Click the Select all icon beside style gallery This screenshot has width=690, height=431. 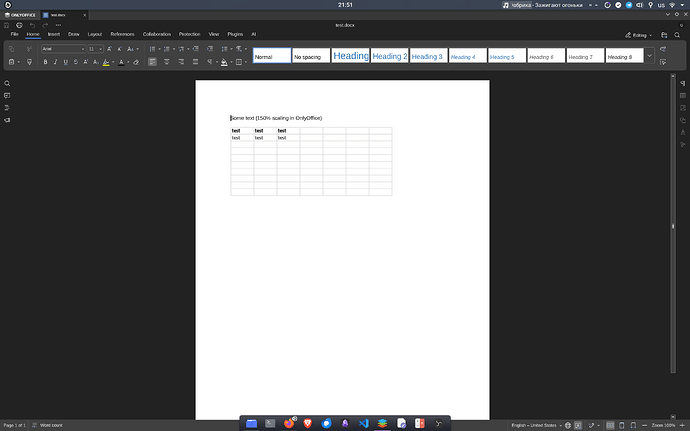pos(663,62)
